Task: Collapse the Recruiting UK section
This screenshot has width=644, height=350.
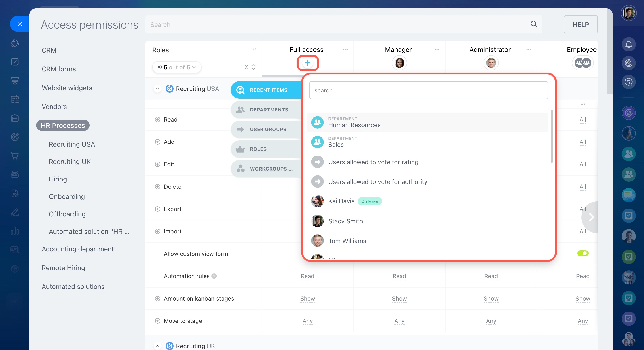Action: click(157, 346)
